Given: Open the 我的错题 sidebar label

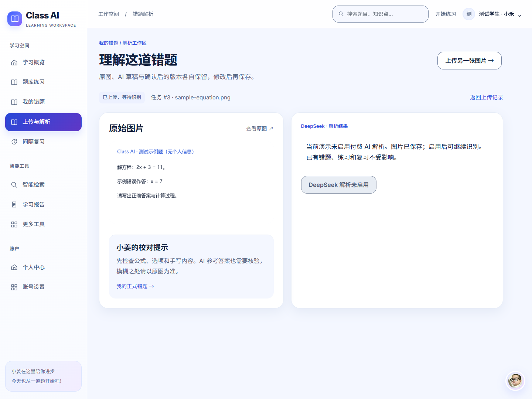Looking at the screenshot, I should tap(34, 102).
